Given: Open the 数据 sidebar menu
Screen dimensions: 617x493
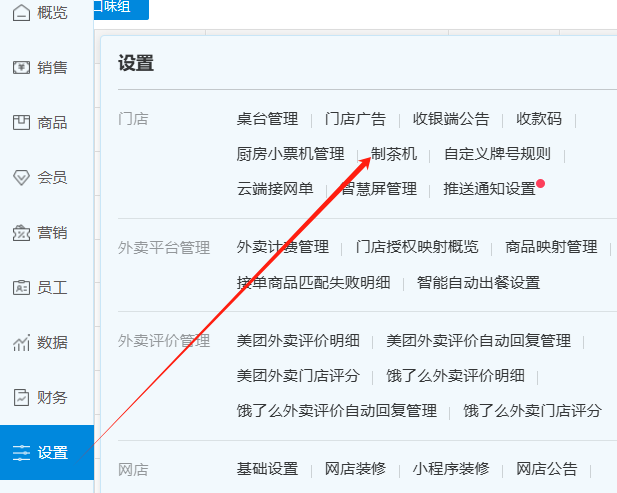Looking at the screenshot, I should (47, 343).
